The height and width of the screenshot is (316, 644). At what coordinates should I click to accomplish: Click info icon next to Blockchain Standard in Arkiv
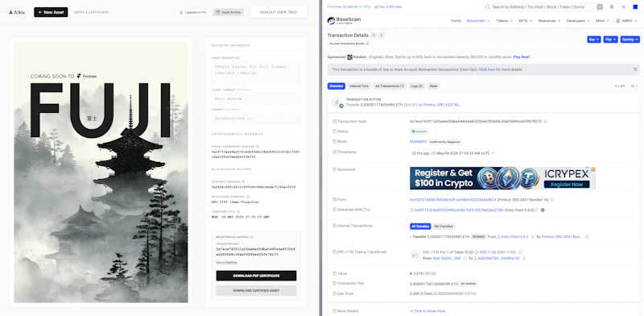(249, 197)
